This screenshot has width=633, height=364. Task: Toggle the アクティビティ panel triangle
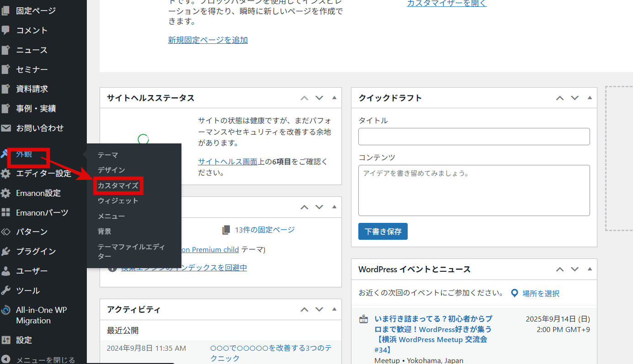click(334, 309)
